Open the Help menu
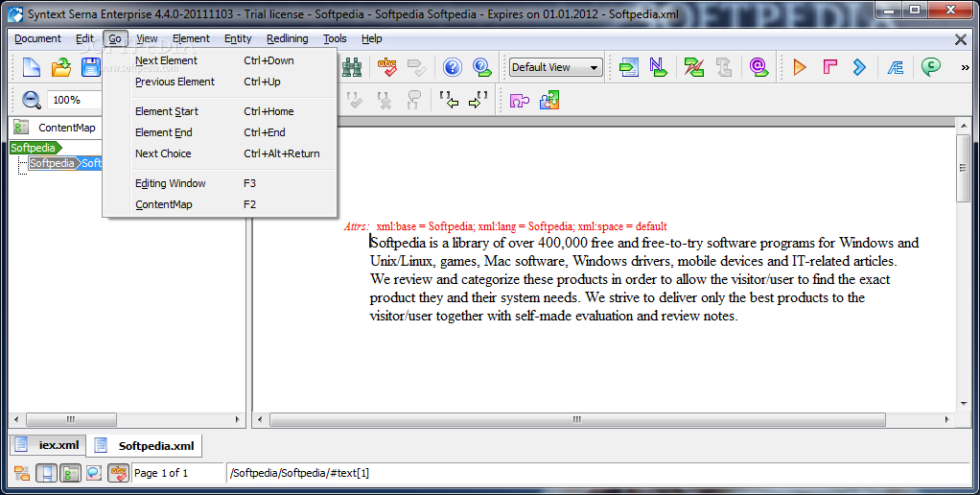The image size is (980, 495). pyautogui.click(x=371, y=38)
